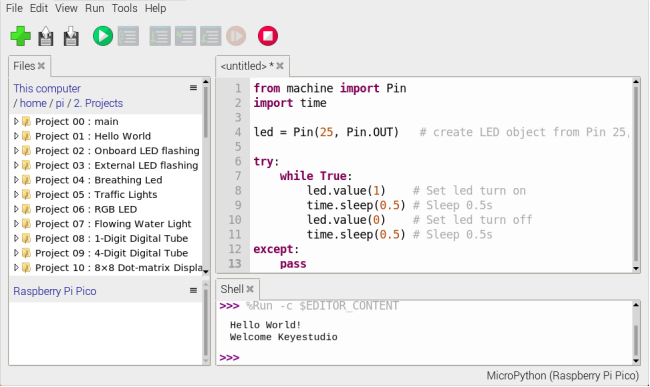This screenshot has height=387, width=650.
Task: Click the Resume execution toolbar icon
Action: [236, 36]
